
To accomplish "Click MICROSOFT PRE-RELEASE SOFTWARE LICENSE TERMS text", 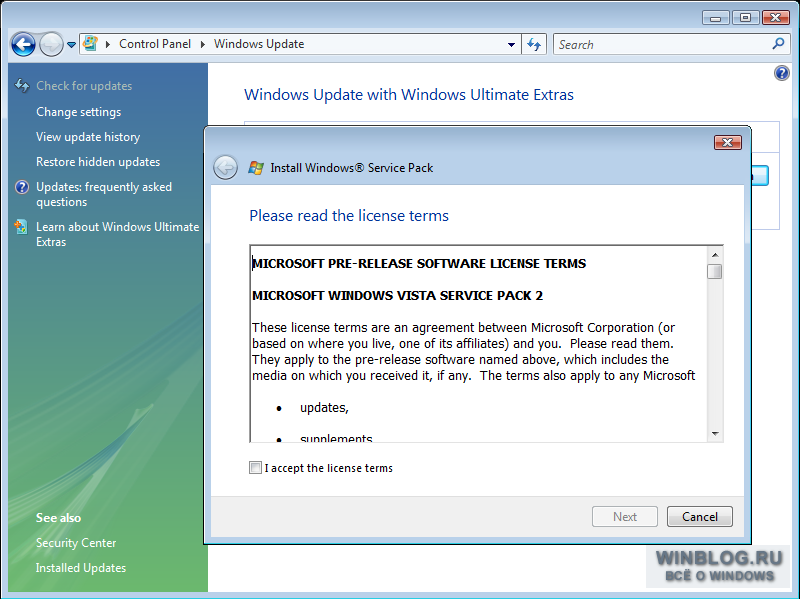I will (419, 263).
